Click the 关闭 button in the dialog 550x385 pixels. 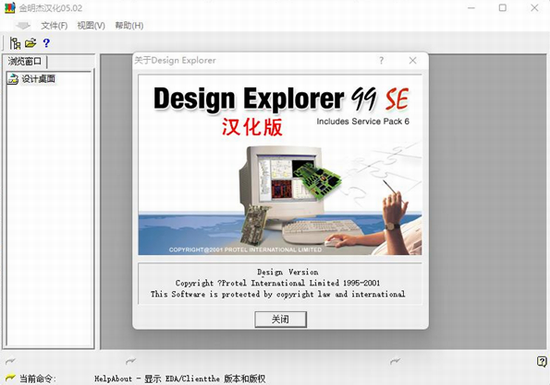281,319
